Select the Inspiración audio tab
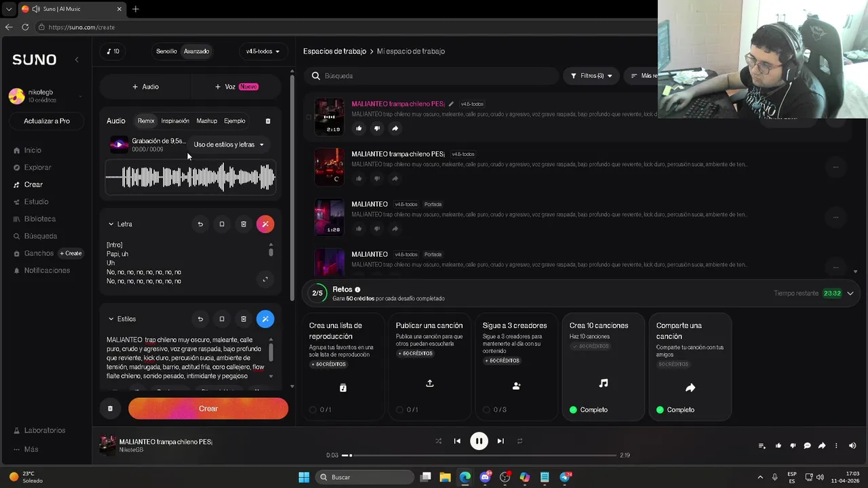 coord(175,121)
